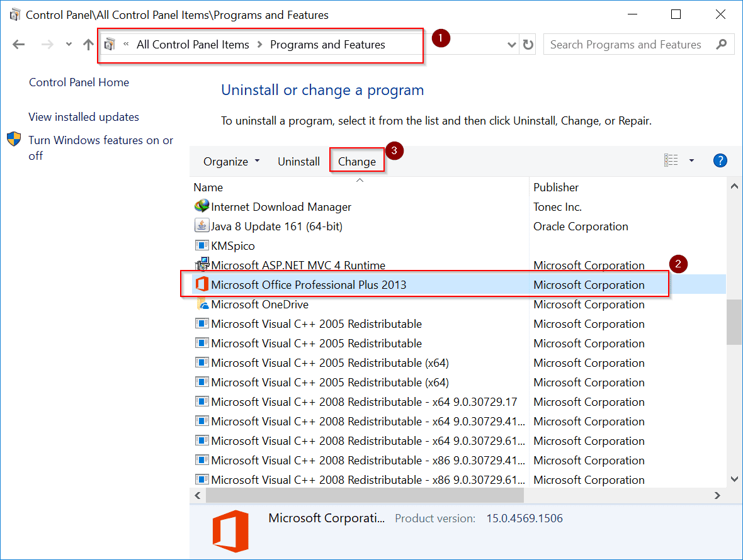Click the search magnifier icon

(721, 45)
